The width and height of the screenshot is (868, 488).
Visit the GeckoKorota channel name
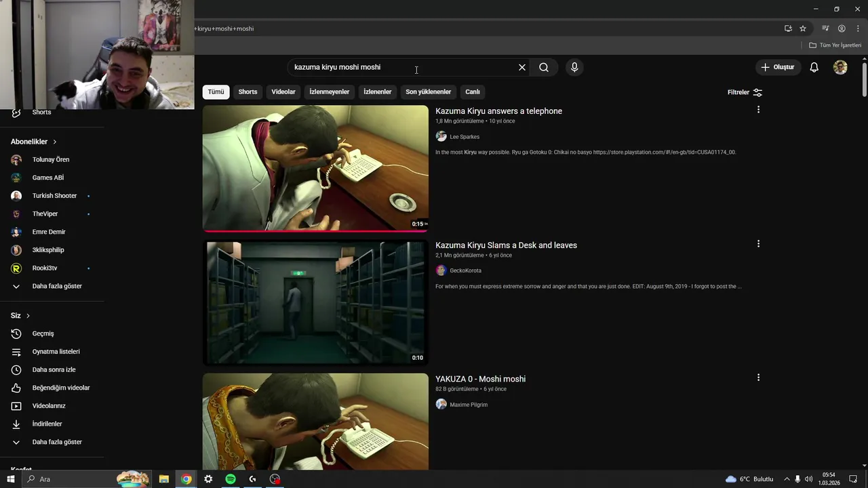tap(465, 270)
